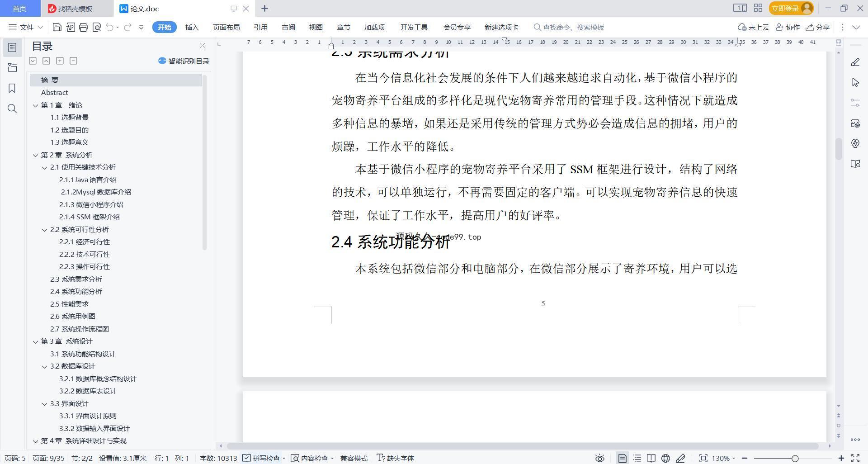Screen dimensions: 868x464
Task: Open the settings sliders icon in right sidebar
Action: tap(855, 103)
